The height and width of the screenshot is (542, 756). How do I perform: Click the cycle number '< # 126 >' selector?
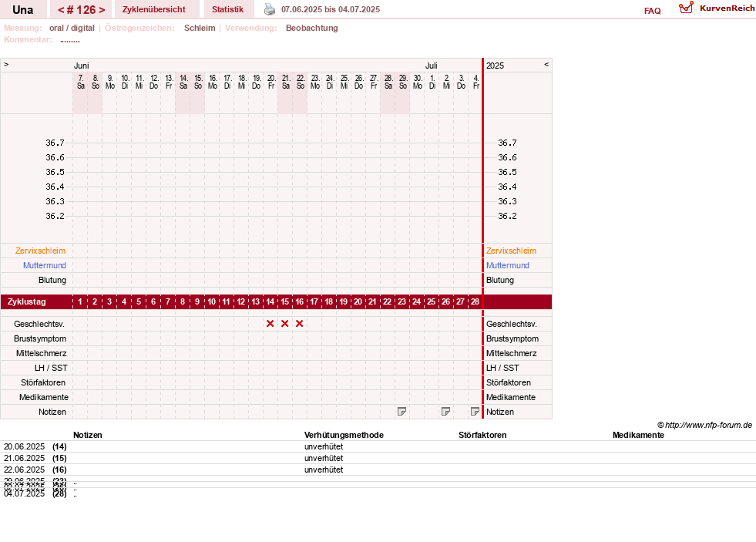(x=81, y=10)
